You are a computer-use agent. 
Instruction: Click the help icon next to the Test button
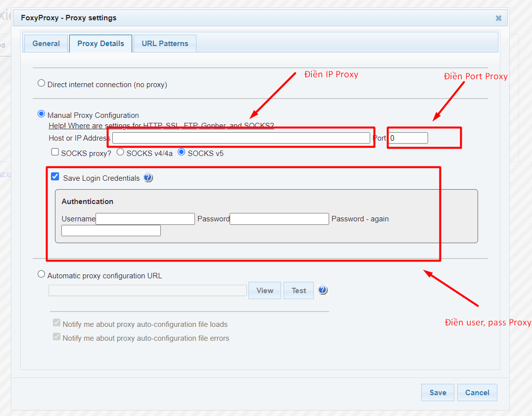point(323,290)
